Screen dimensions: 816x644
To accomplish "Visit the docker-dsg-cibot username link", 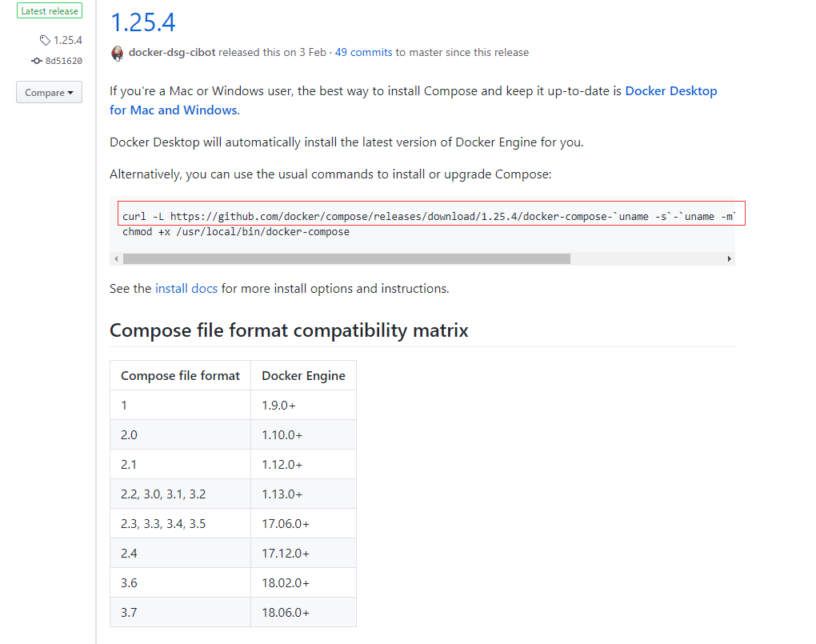I will [171, 53].
